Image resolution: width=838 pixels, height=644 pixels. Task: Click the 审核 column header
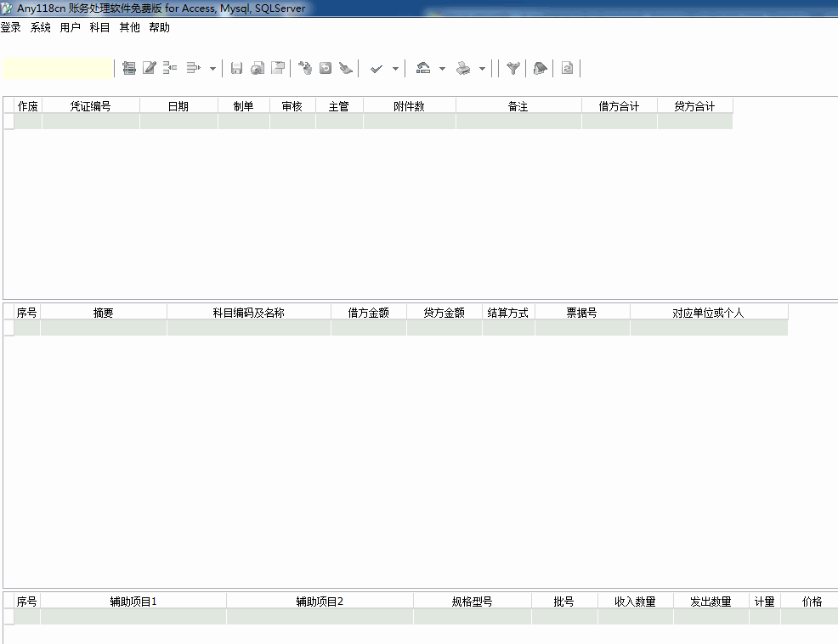[x=292, y=106]
